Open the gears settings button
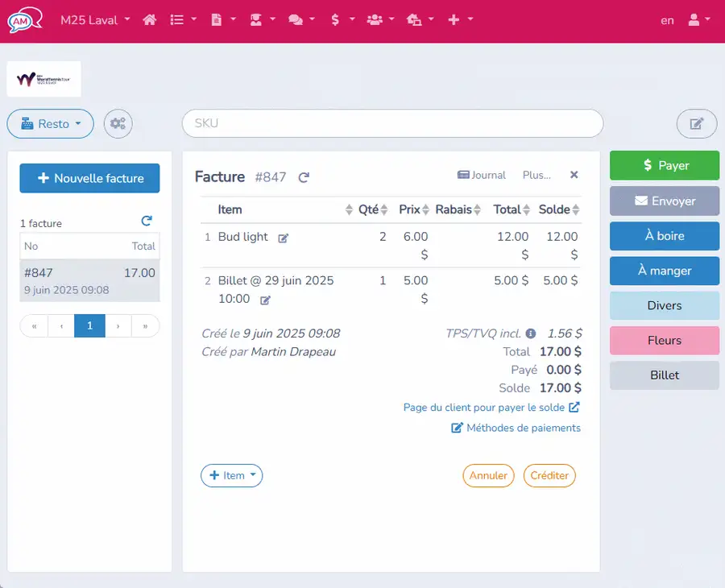This screenshot has width=725, height=588. [118, 123]
